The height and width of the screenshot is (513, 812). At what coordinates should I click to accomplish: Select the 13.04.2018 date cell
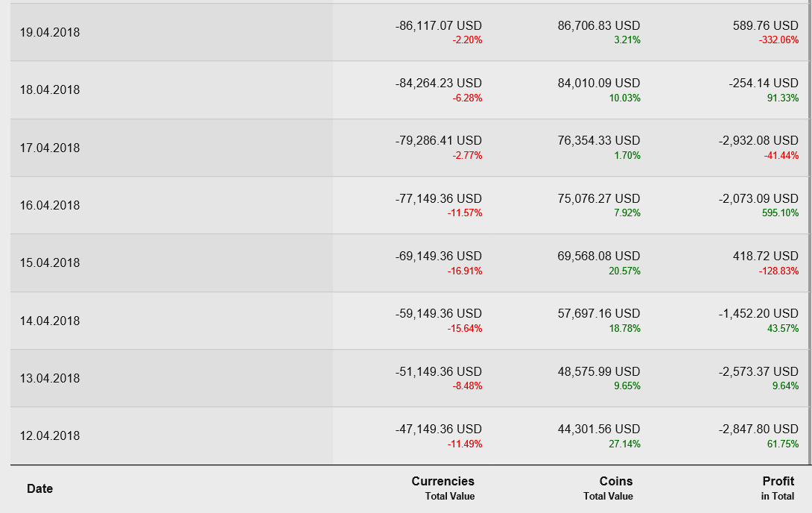point(50,378)
